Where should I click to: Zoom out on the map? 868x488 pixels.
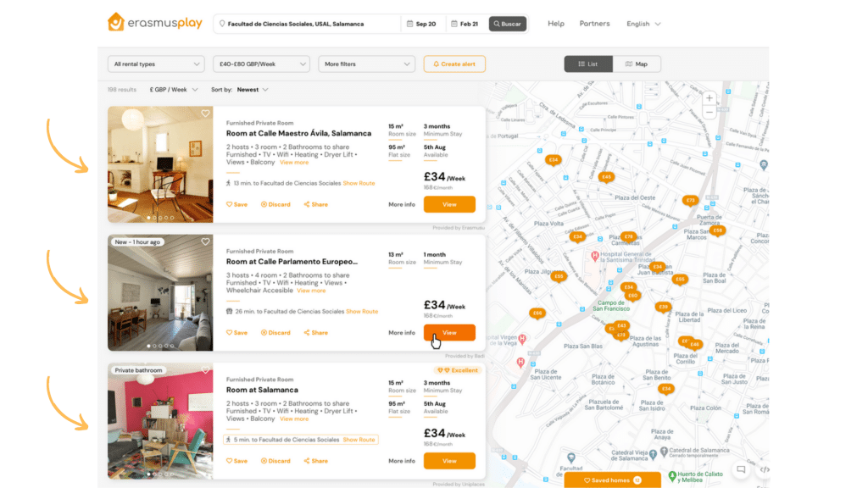coord(709,112)
